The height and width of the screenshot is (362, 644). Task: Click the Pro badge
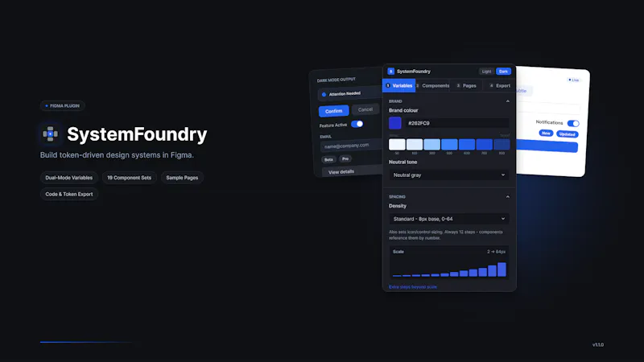(345, 158)
